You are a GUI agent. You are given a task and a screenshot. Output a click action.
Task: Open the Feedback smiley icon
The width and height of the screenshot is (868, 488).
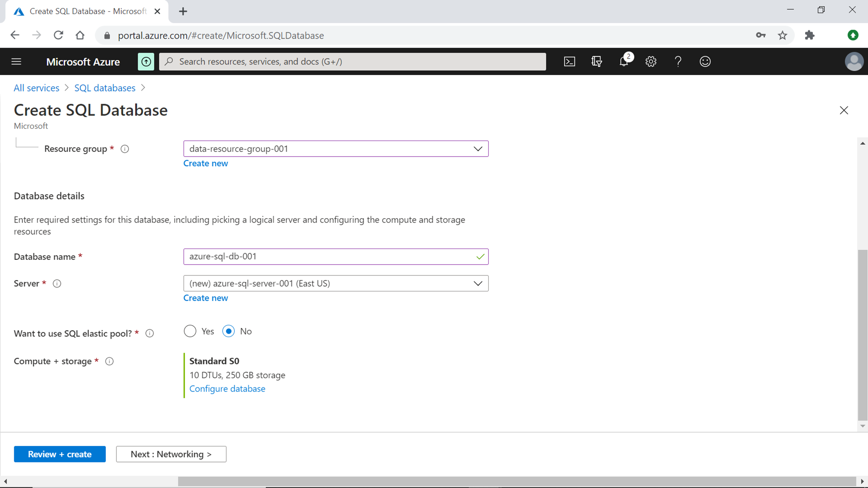pyautogui.click(x=705, y=62)
